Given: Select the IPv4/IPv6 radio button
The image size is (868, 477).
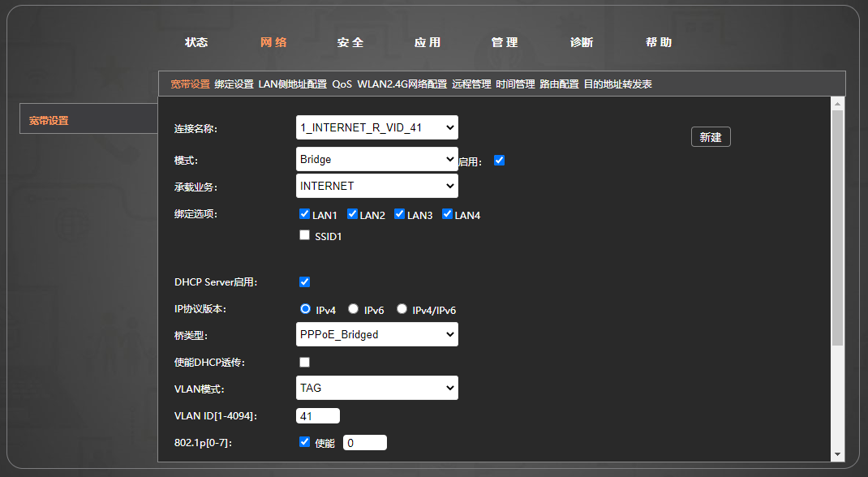Looking at the screenshot, I should 402,308.
